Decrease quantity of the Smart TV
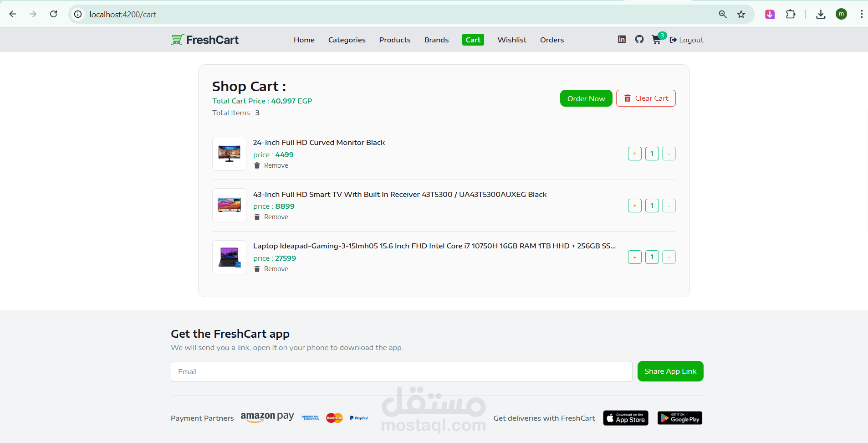Screen dimensions: 868x443 tap(669, 206)
